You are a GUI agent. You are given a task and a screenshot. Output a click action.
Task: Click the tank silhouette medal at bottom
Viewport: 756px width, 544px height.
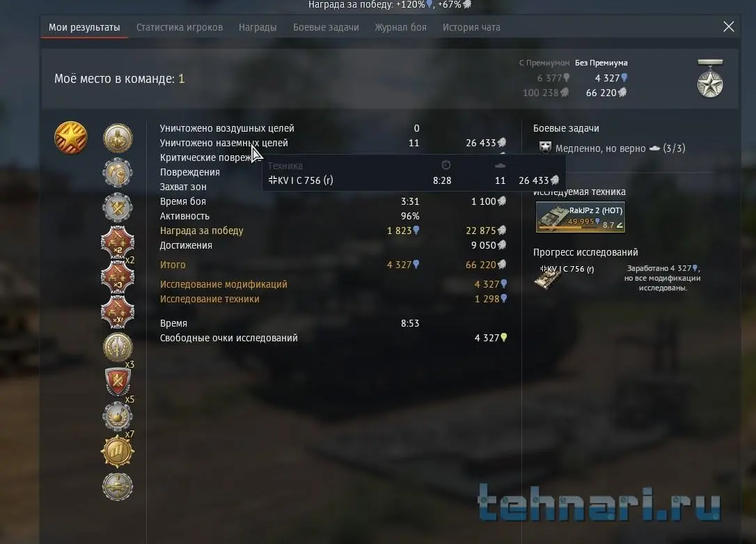[x=118, y=486]
